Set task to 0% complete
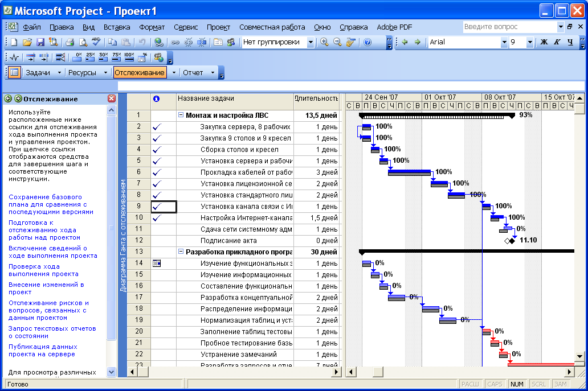588x391 pixels. (77, 57)
